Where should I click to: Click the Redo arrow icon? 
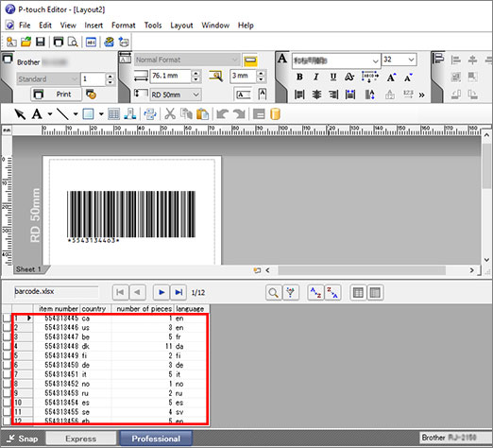point(239,114)
